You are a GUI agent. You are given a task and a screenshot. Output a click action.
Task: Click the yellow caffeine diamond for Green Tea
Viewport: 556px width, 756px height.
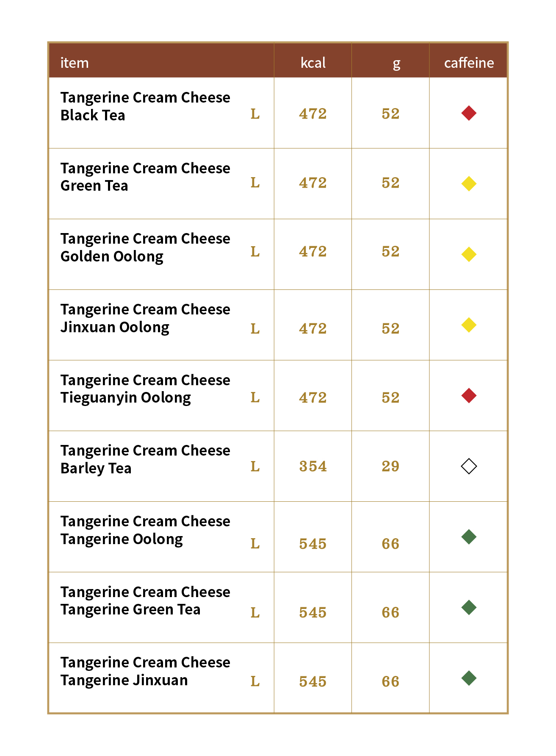tap(469, 183)
